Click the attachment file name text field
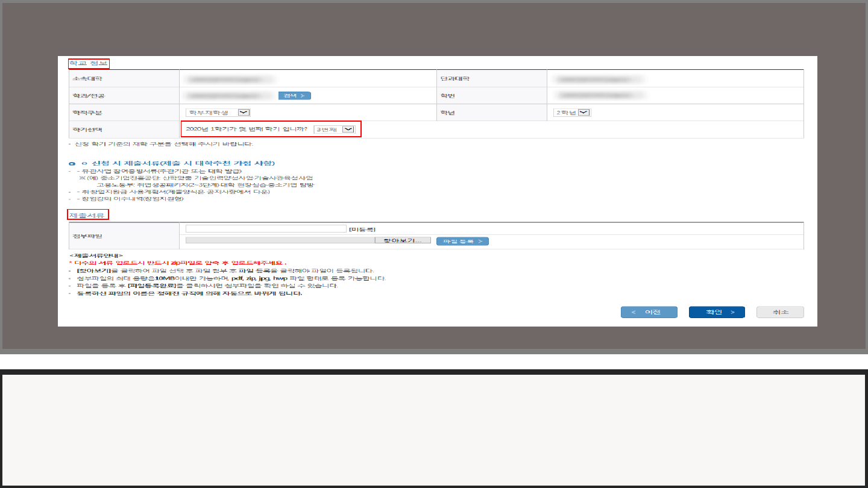 pyautogui.click(x=266, y=229)
